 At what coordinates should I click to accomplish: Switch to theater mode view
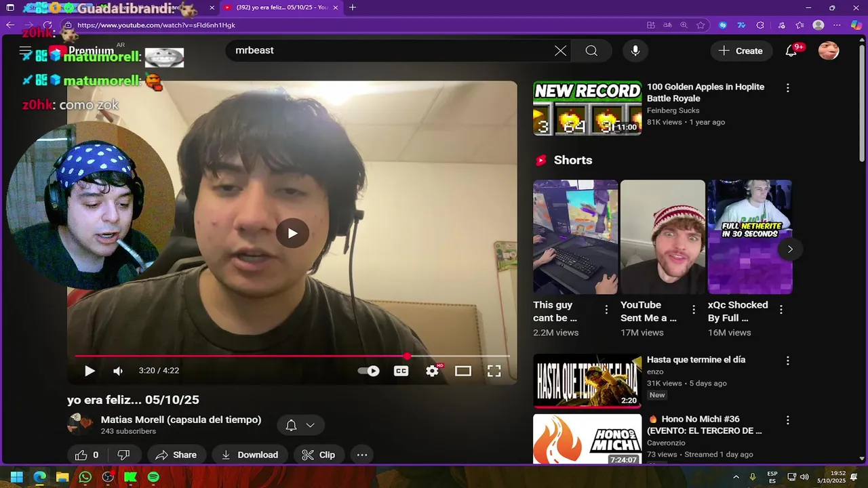pyautogui.click(x=463, y=371)
